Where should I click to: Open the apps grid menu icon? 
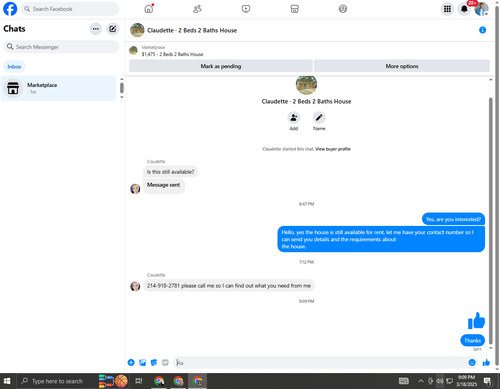point(447,9)
